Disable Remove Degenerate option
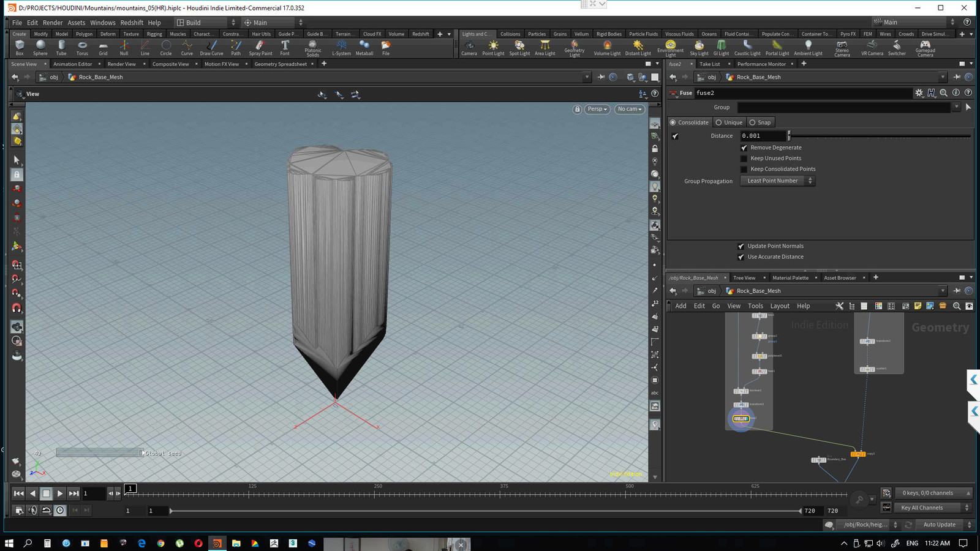This screenshot has width=980, height=551. point(744,148)
